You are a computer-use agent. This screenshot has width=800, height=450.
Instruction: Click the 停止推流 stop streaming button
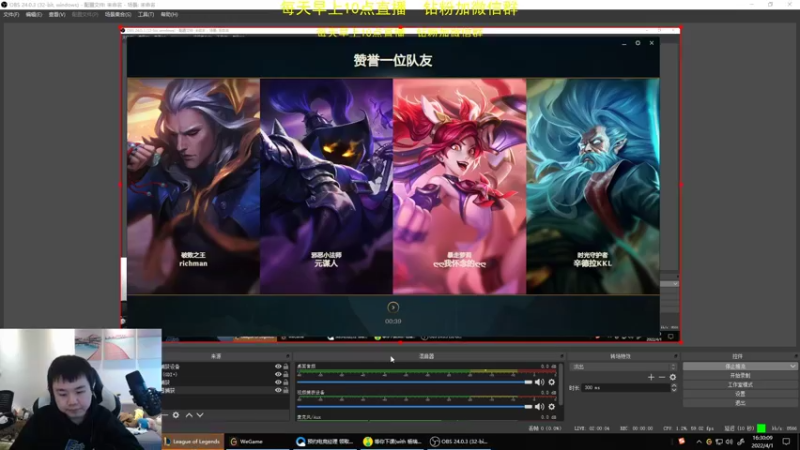pos(735,366)
